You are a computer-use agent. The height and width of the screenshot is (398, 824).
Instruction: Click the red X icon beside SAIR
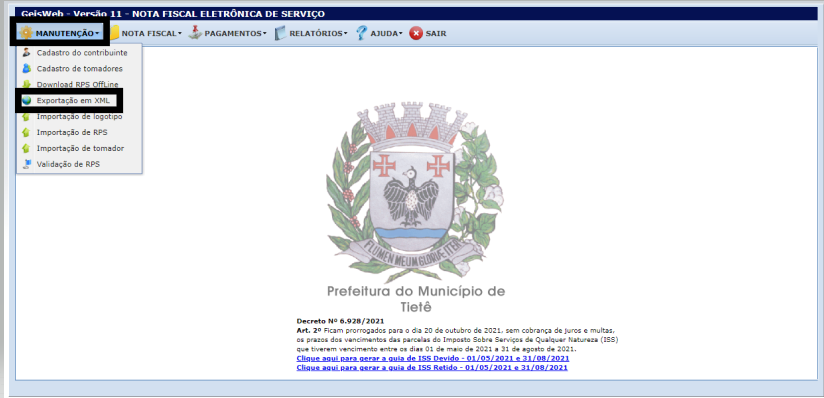pyautogui.click(x=416, y=33)
